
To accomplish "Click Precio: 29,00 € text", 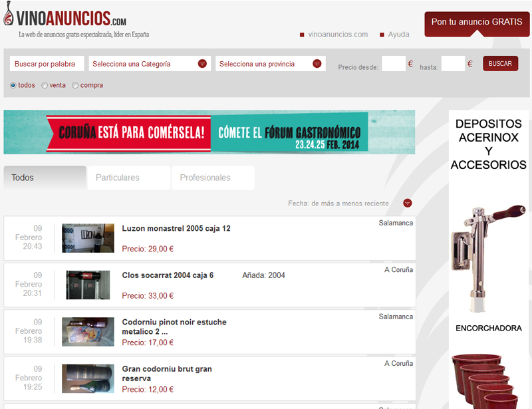I will pos(148,249).
